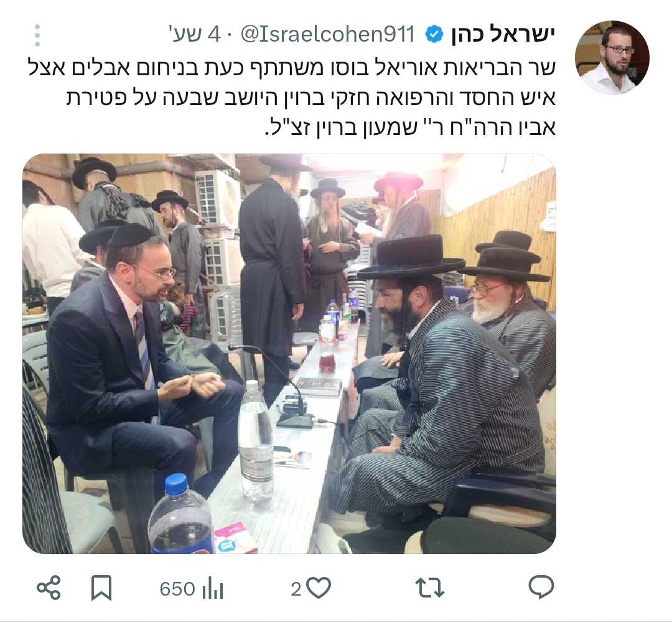Open the @Israelcohen911 handle link
The width and height of the screenshot is (672, 623).
[328, 34]
